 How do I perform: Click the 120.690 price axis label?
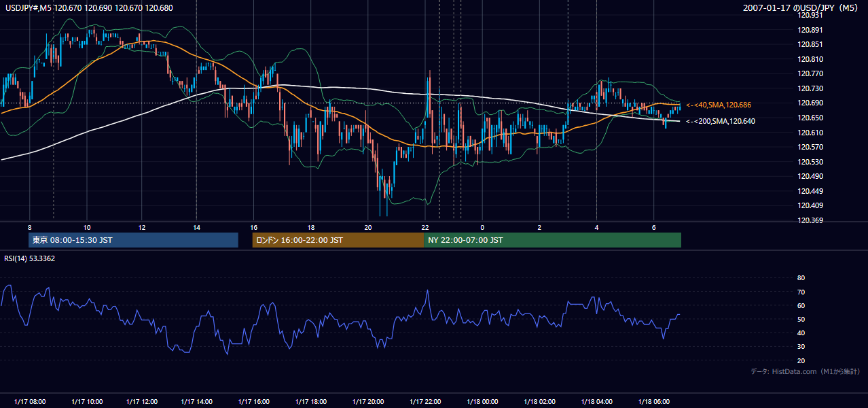point(810,103)
